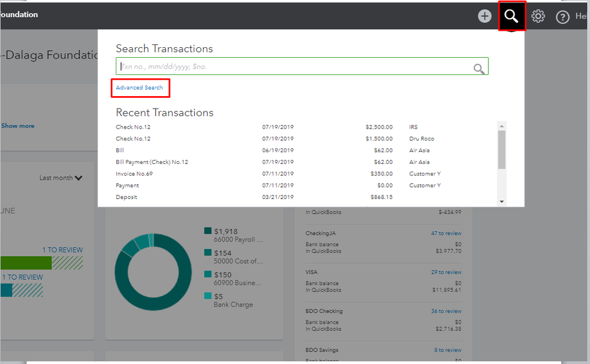
Task: Click the $11,895.61 VISA QuickBooks balance
Action: point(446,290)
